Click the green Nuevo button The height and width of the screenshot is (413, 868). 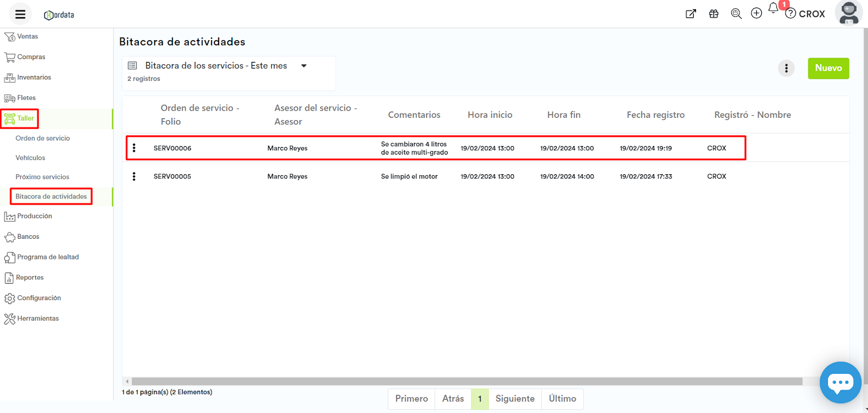(x=828, y=68)
